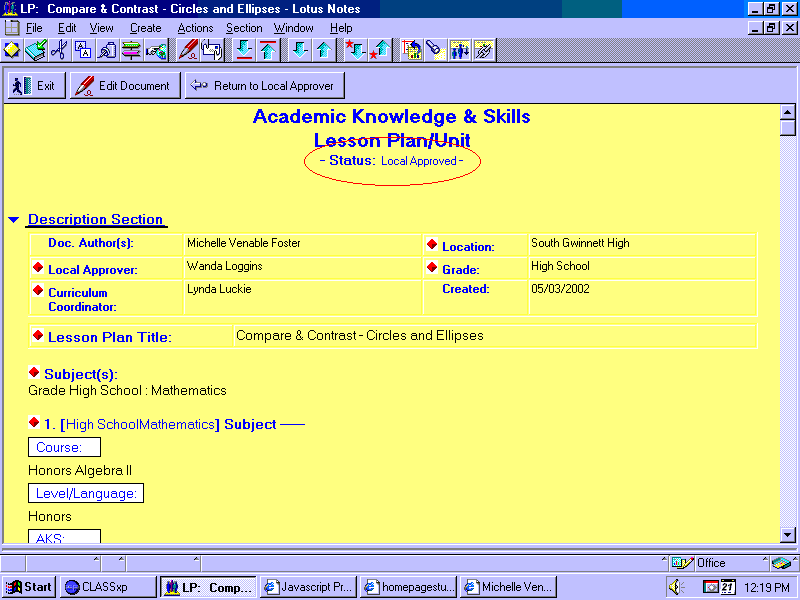This screenshot has width=800, height=600.
Task: Click 'Lynda Luckie' coordinator text
Action: 219,289
